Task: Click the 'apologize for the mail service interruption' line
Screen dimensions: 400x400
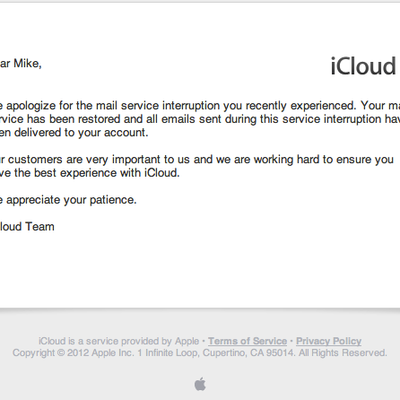Action: pyautogui.click(x=200, y=106)
